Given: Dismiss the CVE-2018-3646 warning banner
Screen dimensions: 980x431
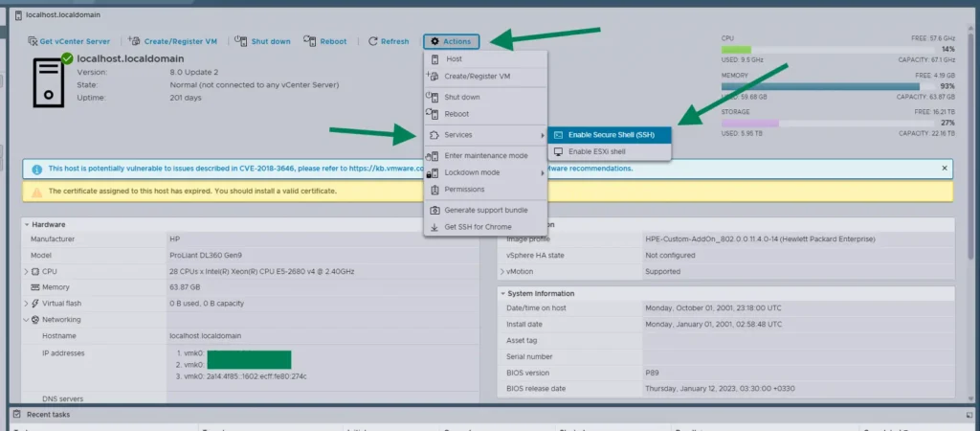Looking at the screenshot, I should 945,169.
